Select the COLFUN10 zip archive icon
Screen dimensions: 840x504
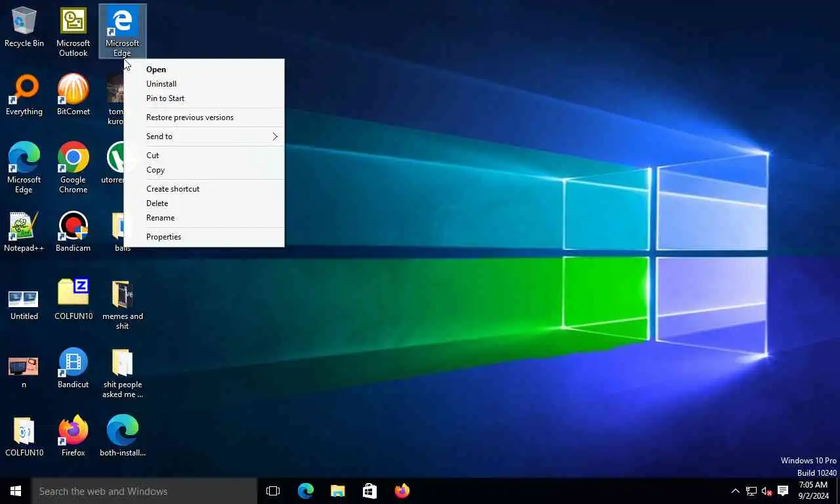pyautogui.click(x=73, y=301)
